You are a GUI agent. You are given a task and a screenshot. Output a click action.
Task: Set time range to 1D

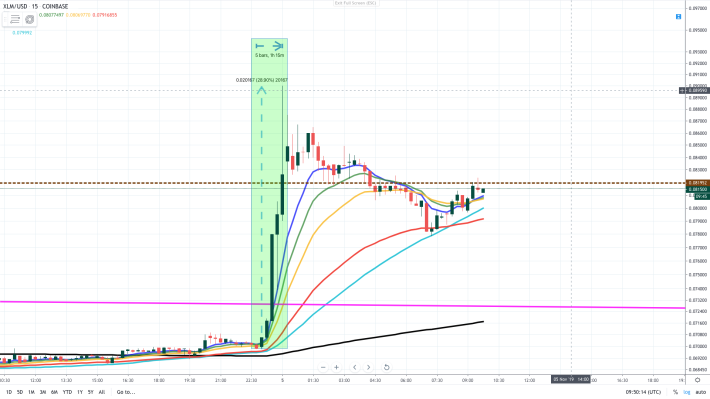tap(9, 392)
